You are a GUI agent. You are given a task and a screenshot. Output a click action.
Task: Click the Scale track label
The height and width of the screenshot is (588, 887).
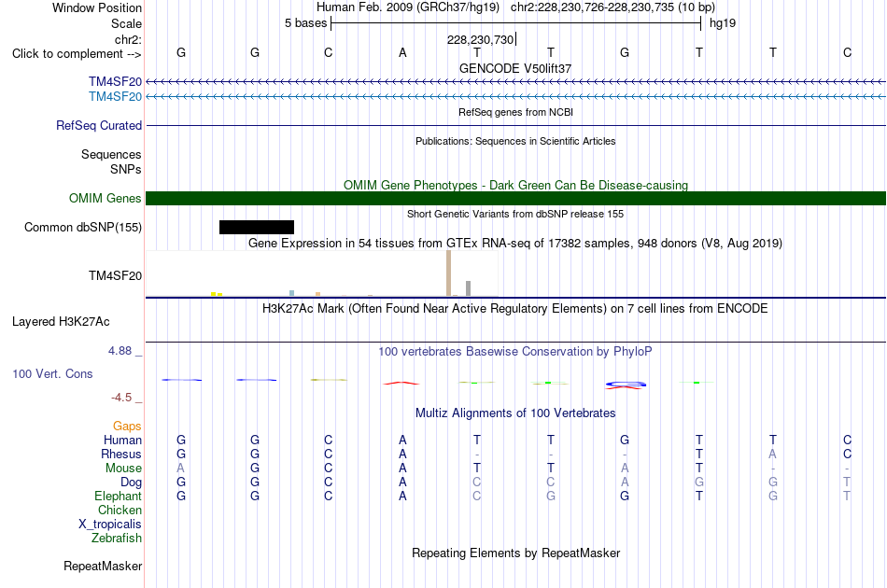point(126,23)
